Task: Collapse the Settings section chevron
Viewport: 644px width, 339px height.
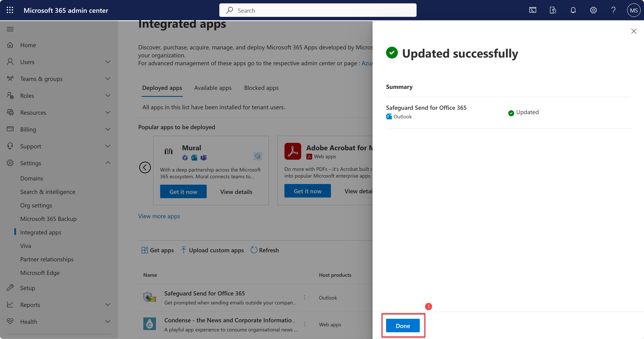Action: [x=108, y=163]
